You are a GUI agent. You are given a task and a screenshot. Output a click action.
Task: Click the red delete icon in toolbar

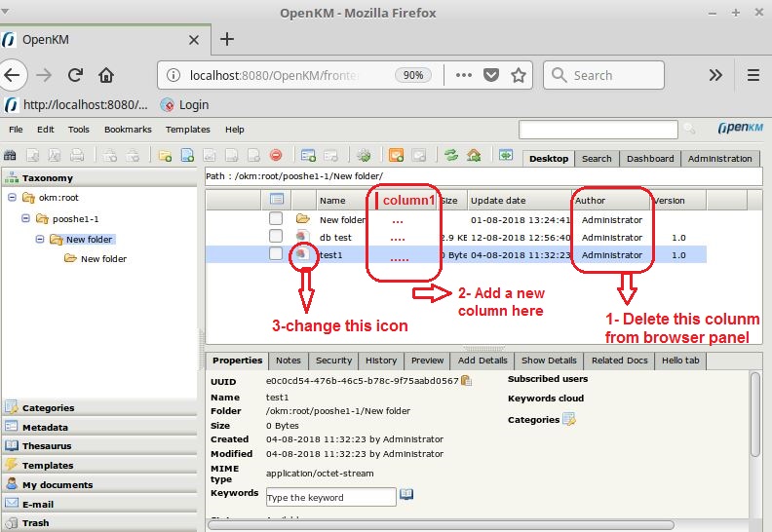click(x=276, y=155)
